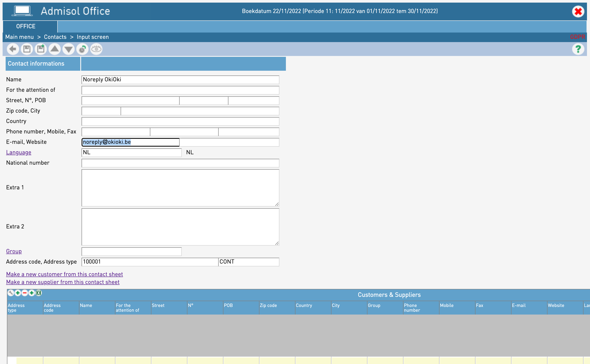Click the Zip code input field

101,111
